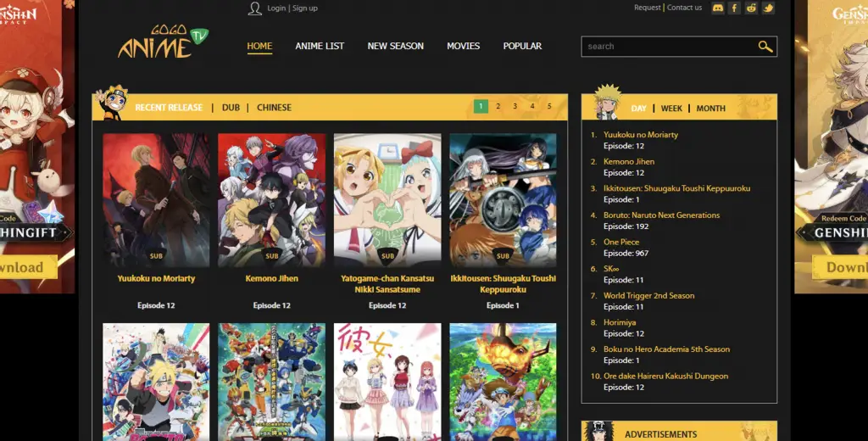Open Ikkitousen: Shuugaku Toushi Keppuuroku in the ranking list
Viewport: 868px width, 441px height.
[x=676, y=188]
